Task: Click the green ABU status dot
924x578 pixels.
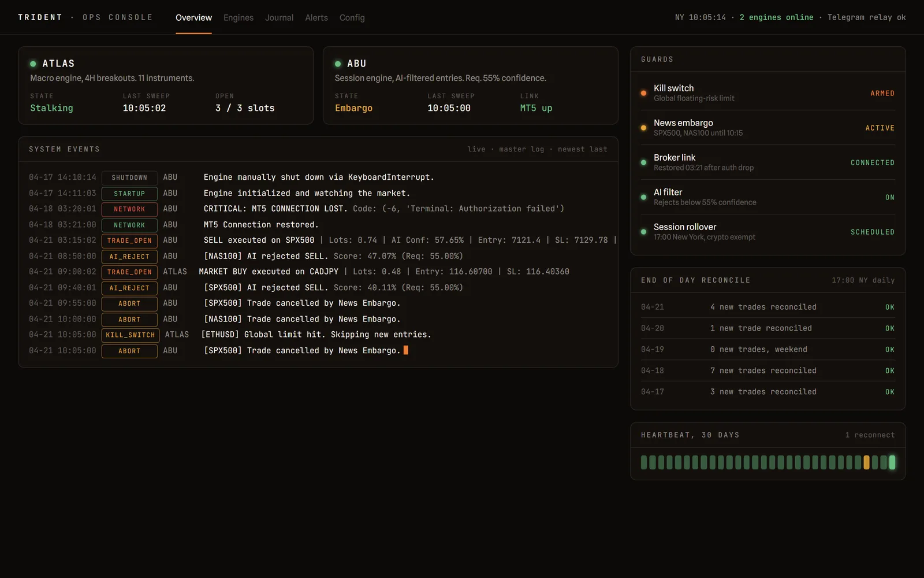Action: pyautogui.click(x=338, y=64)
